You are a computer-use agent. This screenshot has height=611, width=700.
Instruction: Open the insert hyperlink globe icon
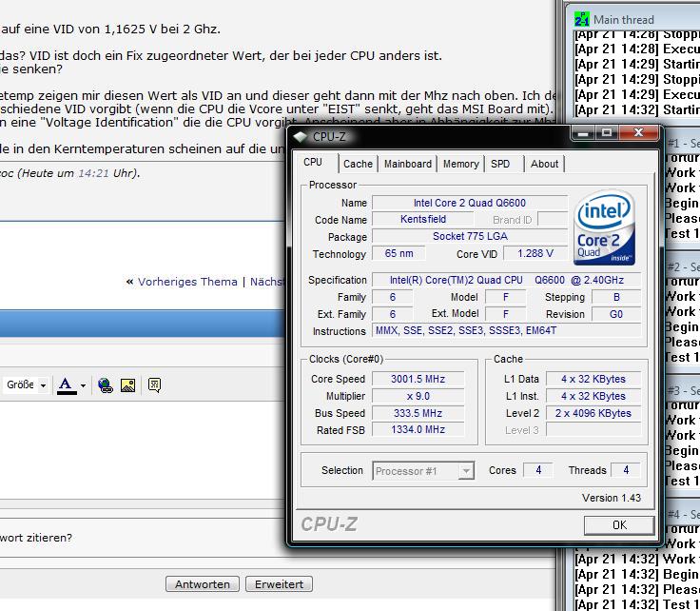click(106, 385)
